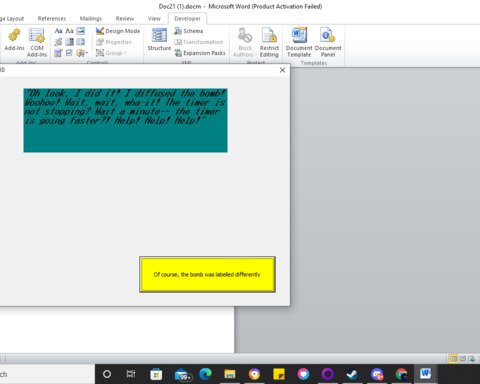This screenshot has height=384, width=480.
Task: Insert Picture content control
Action: [80, 31]
